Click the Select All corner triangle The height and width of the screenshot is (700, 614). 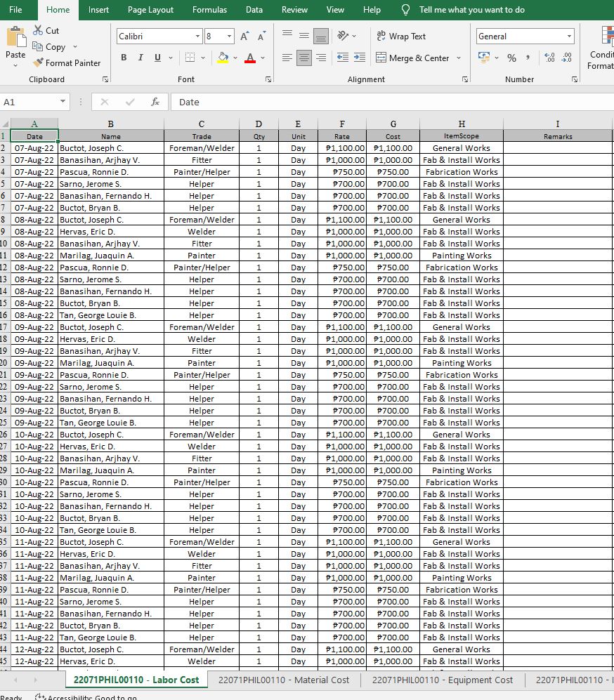pyautogui.click(x=6, y=124)
